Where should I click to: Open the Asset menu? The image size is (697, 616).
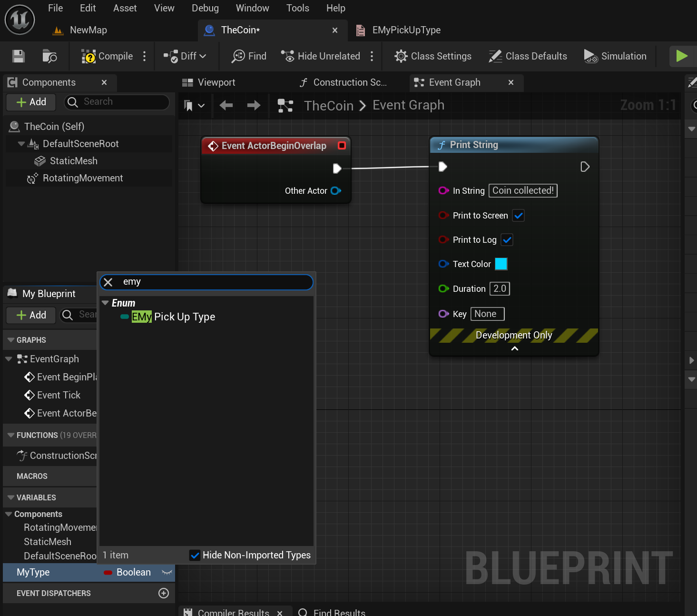coord(125,8)
